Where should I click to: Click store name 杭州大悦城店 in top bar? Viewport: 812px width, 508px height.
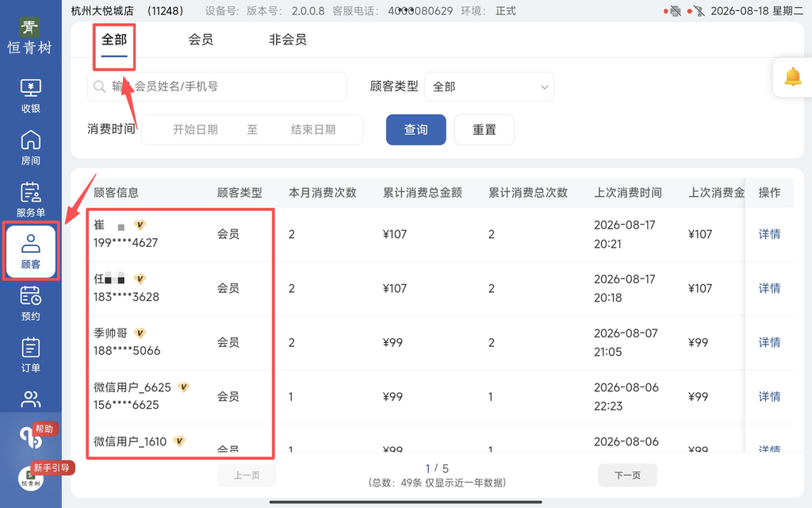[102, 11]
